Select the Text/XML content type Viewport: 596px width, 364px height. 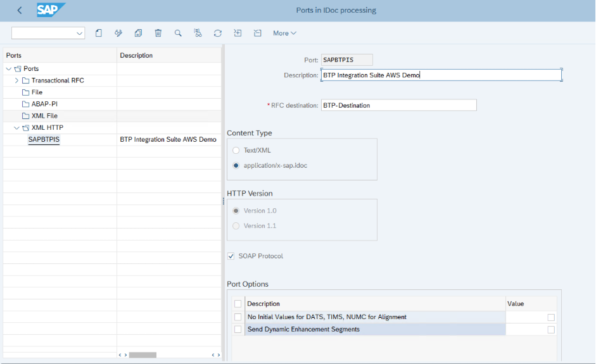236,151
